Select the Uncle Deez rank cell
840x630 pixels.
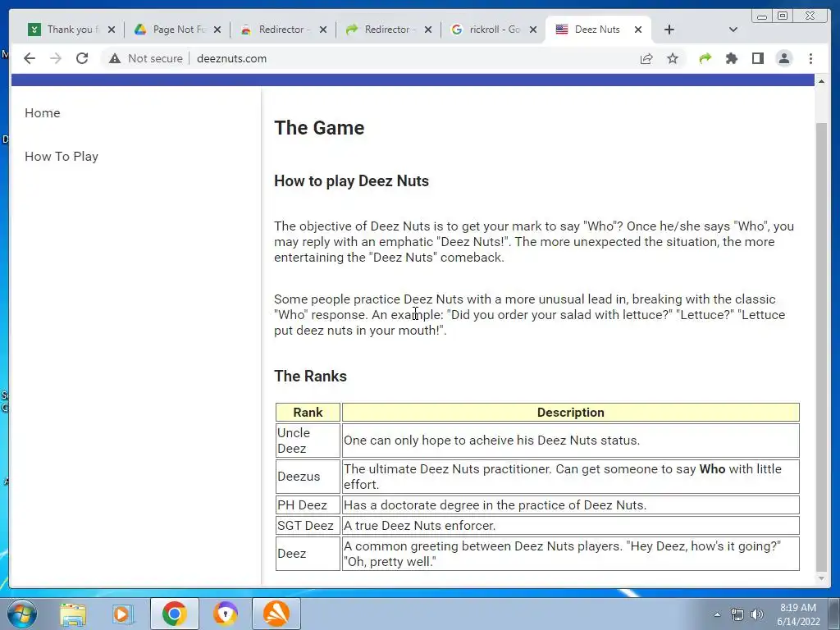(308, 441)
